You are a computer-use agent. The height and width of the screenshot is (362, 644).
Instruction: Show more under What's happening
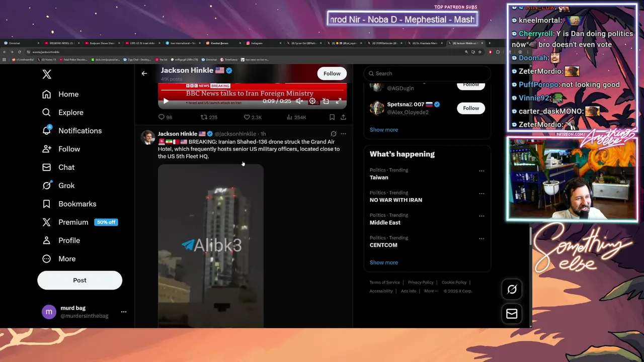[x=384, y=262]
